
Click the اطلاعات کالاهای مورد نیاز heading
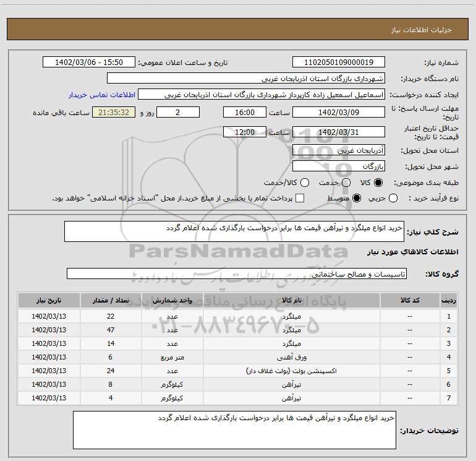(413, 252)
